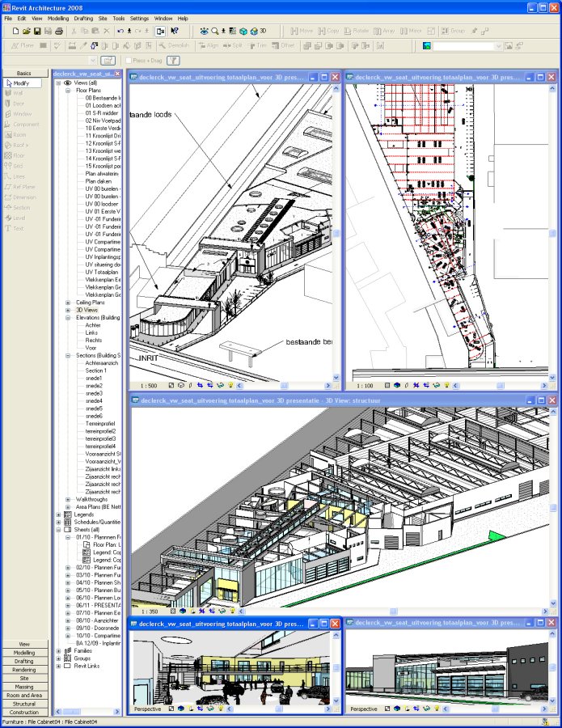The image size is (562, 728).
Task: Click the 1 : 500 view scale button
Action: [x=149, y=385]
